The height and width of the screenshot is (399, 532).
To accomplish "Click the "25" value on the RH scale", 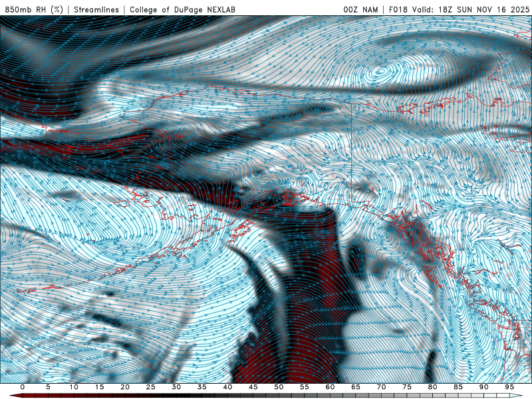I will click(151, 387).
